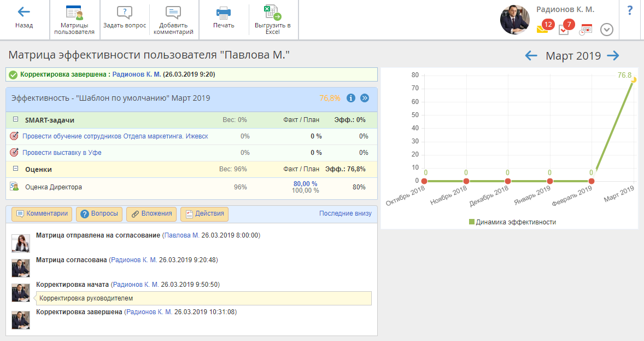Viewport: 644px width, 341px height.
Task: Click the Ask question icon
Action: click(125, 13)
